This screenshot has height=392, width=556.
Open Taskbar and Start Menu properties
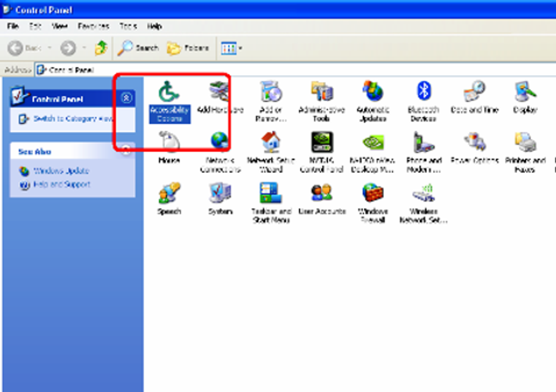tap(271, 194)
